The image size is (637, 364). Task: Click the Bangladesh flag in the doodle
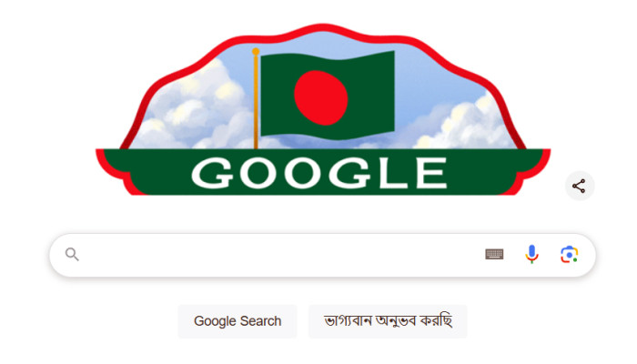328,96
